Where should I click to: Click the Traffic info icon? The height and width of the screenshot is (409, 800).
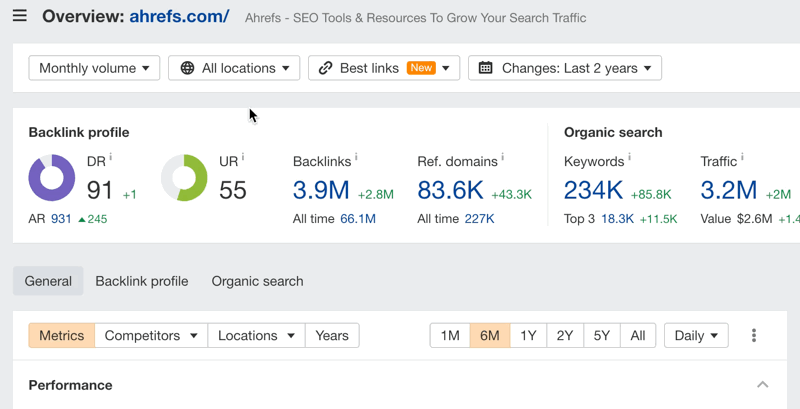[742, 157]
